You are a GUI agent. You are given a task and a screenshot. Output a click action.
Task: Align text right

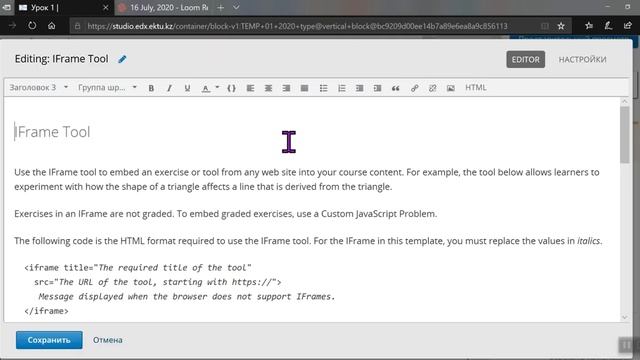(286, 88)
